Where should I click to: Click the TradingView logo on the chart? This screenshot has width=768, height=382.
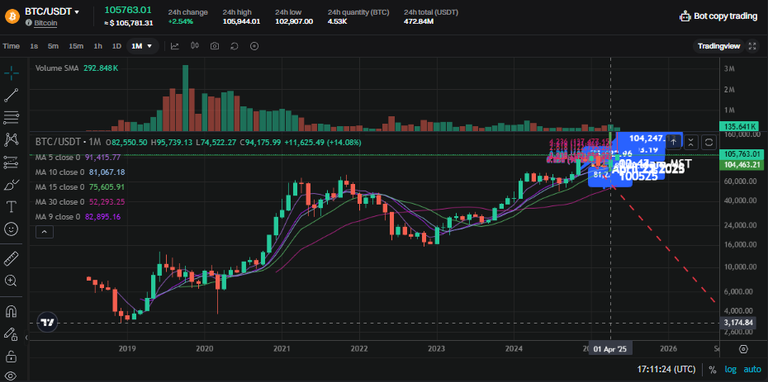(x=48, y=323)
